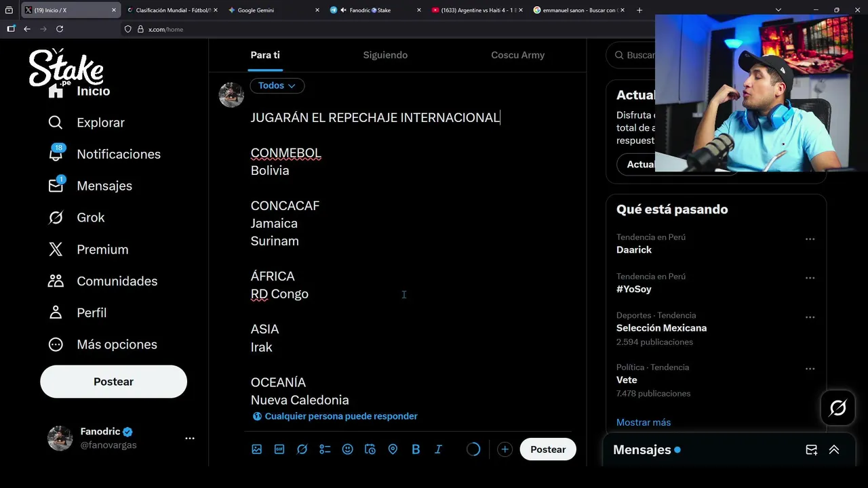This screenshot has height=488, width=868.
Task: Click RD Congo text in the draft
Action: [279, 293]
